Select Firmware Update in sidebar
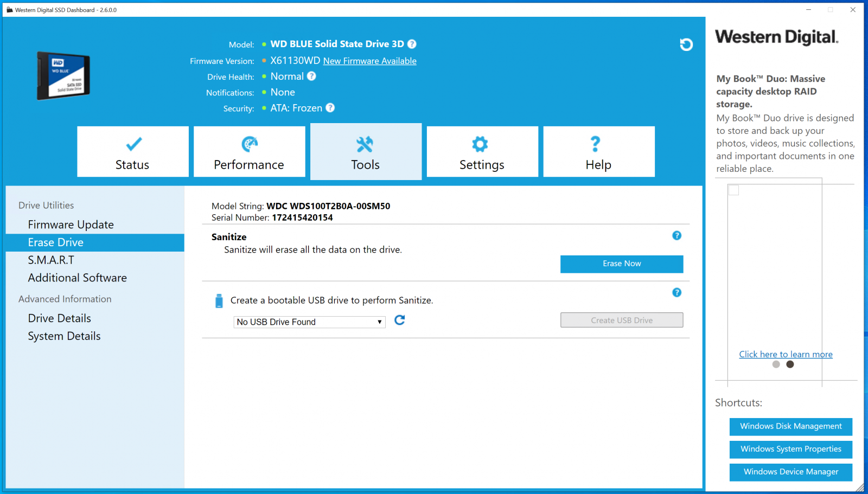 pyautogui.click(x=71, y=224)
